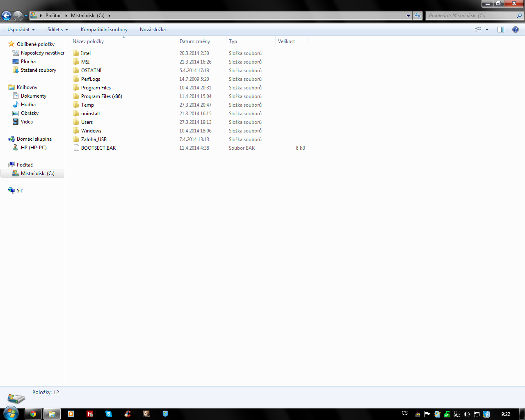Select the Zaloha_USB folder icon
Viewport: 525px width, 420px height.
tap(76, 139)
